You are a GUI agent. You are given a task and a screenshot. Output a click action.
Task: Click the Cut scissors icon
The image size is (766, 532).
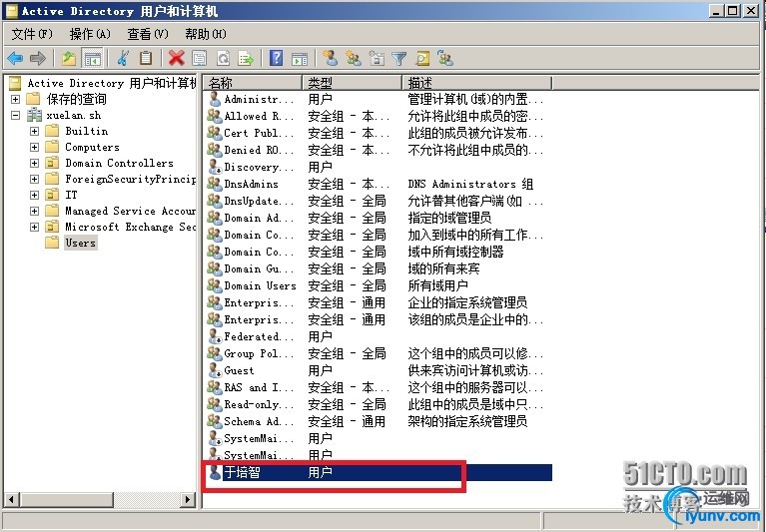[123, 59]
